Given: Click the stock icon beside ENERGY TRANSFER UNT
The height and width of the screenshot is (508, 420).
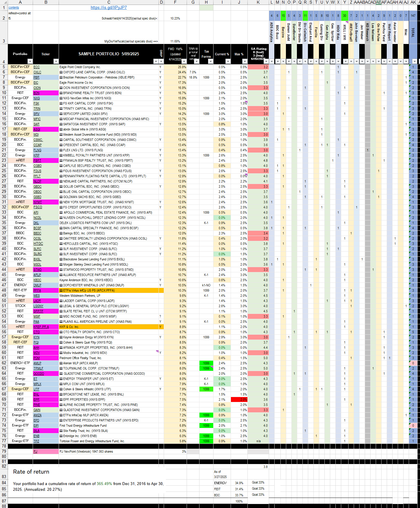Looking at the screenshot, I should coord(61,379).
